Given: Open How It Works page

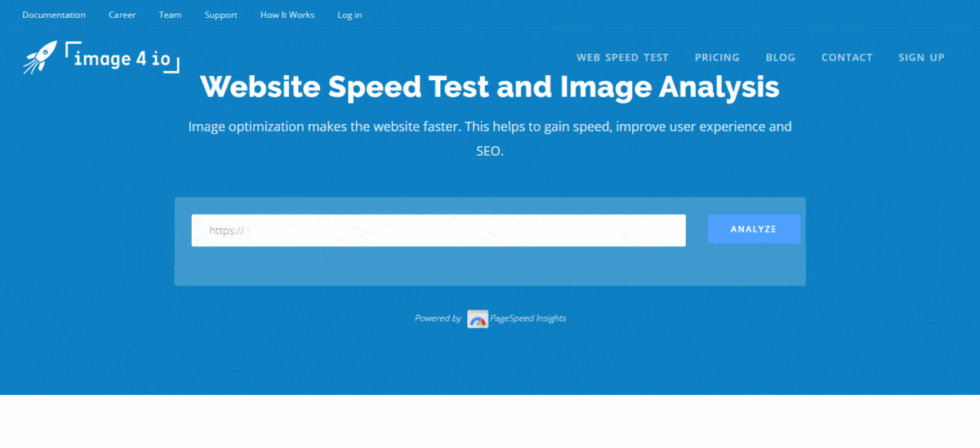Looking at the screenshot, I should [x=287, y=15].
